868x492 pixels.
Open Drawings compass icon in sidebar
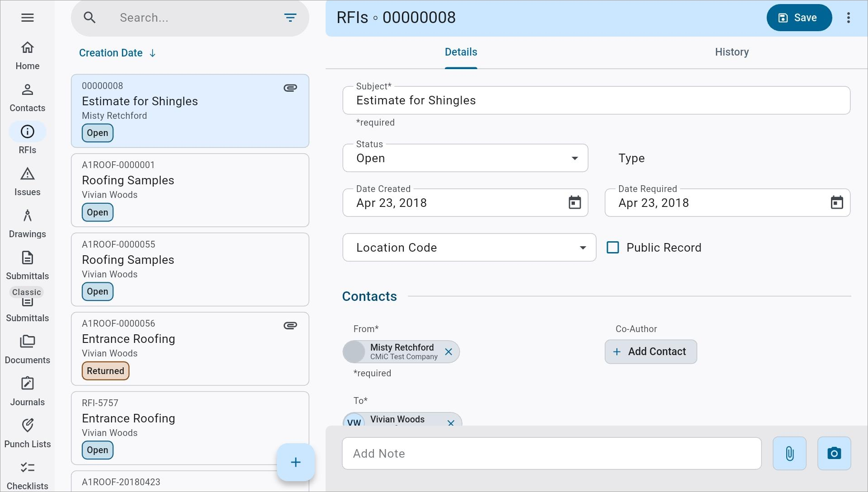pyautogui.click(x=28, y=216)
